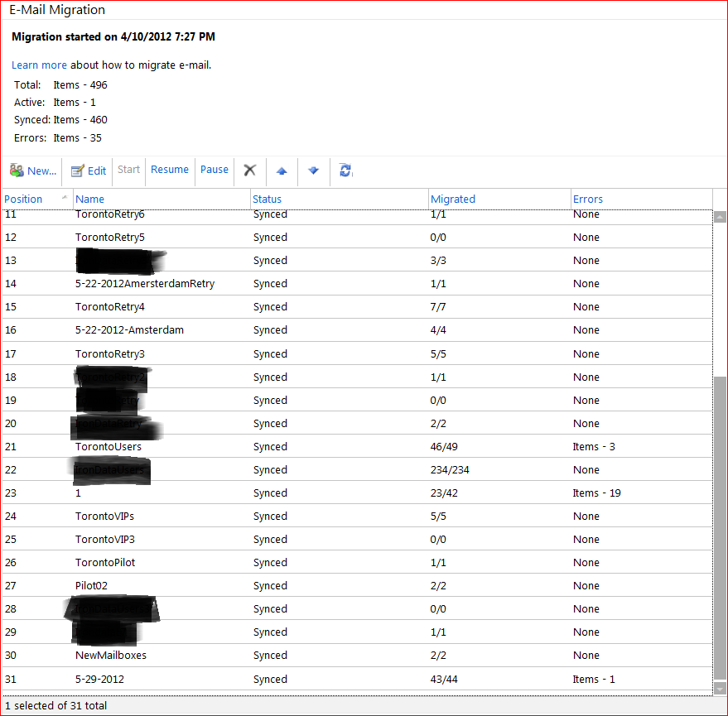The image size is (728, 716).
Task: Select the TorontoRetry5 row
Action: click(357, 237)
